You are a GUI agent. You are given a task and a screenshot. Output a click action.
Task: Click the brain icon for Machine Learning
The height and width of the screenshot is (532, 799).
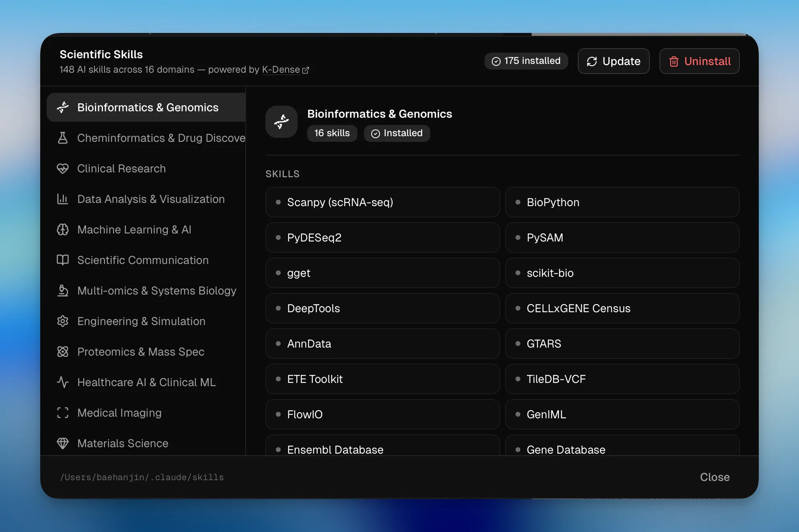click(63, 229)
